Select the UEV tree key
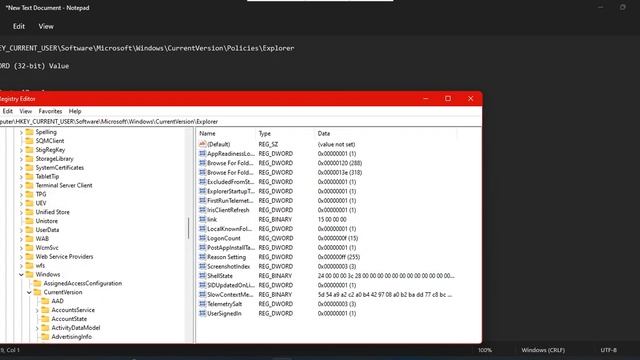The image size is (640, 360). (41, 203)
